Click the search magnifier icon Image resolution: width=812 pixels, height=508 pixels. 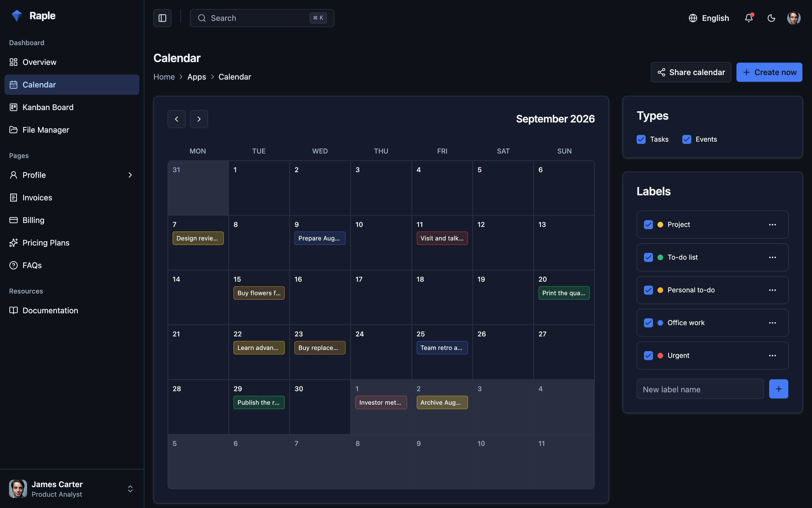pyautogui.click(x=202, y=18)
